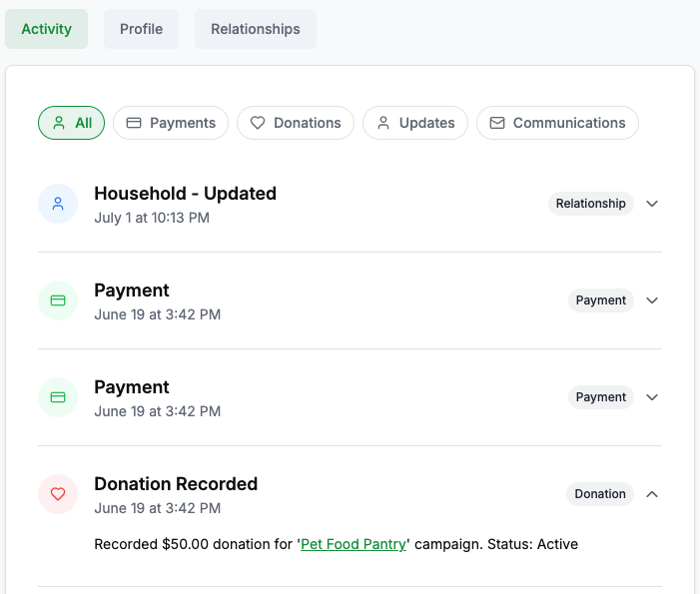Click the Donation Recorded title
Viewport: 700px width, 594px height.
(x=176, y=484)
